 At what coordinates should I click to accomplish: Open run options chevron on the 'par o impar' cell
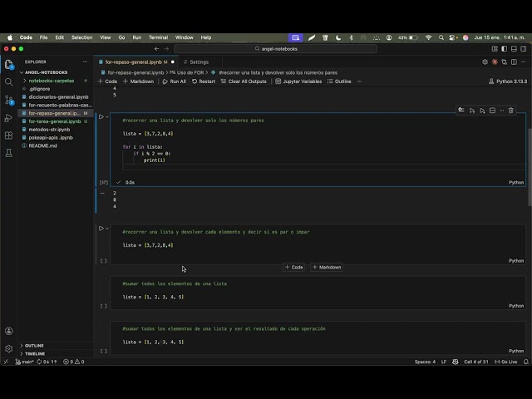[107, 229]
